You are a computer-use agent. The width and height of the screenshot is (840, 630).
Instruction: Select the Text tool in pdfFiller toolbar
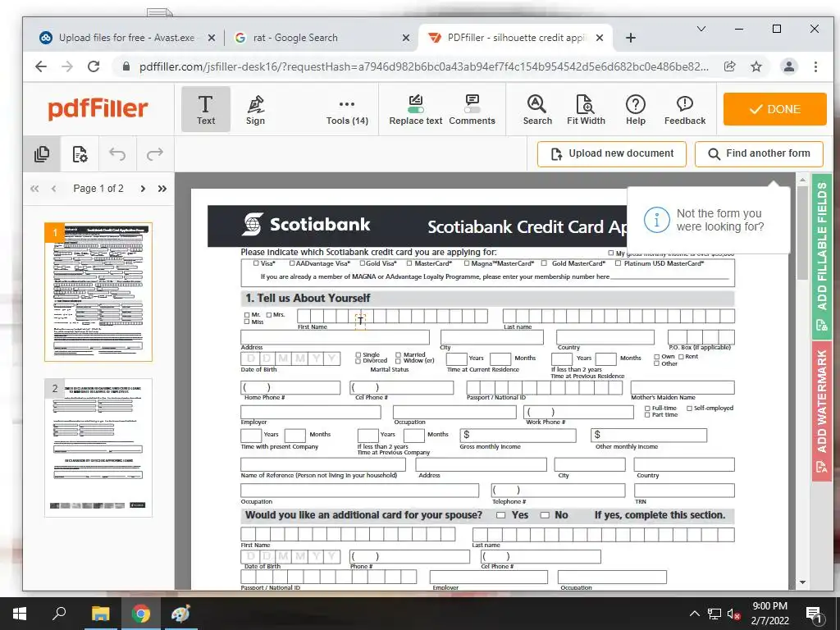tap(206, 109)
